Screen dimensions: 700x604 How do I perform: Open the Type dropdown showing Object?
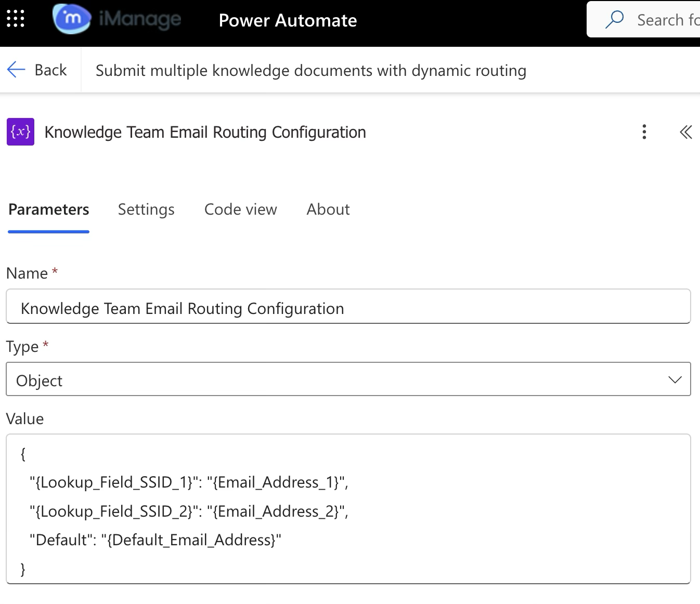348,379
